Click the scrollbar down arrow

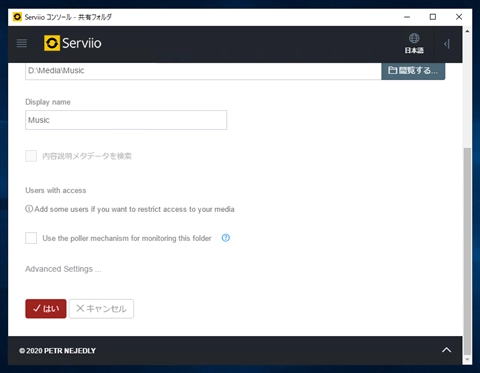[x=467, y=359]
